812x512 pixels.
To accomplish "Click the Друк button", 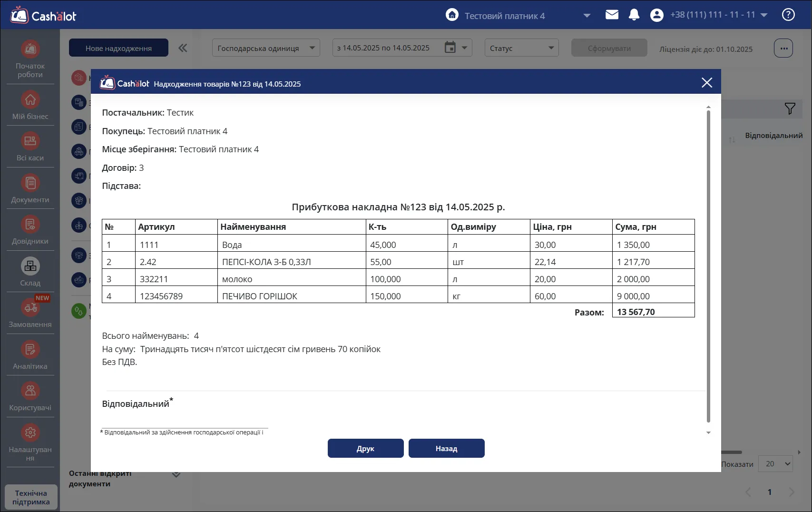I will pyautogui.click(x=365, y=448).
